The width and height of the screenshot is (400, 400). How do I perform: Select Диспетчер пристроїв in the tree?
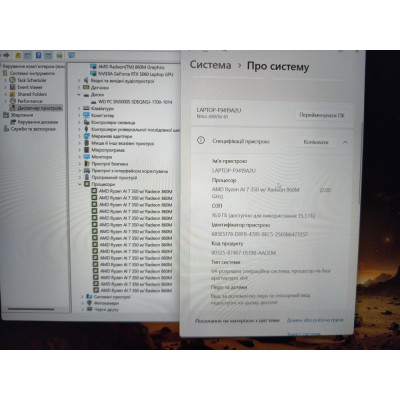pos(39,108)
